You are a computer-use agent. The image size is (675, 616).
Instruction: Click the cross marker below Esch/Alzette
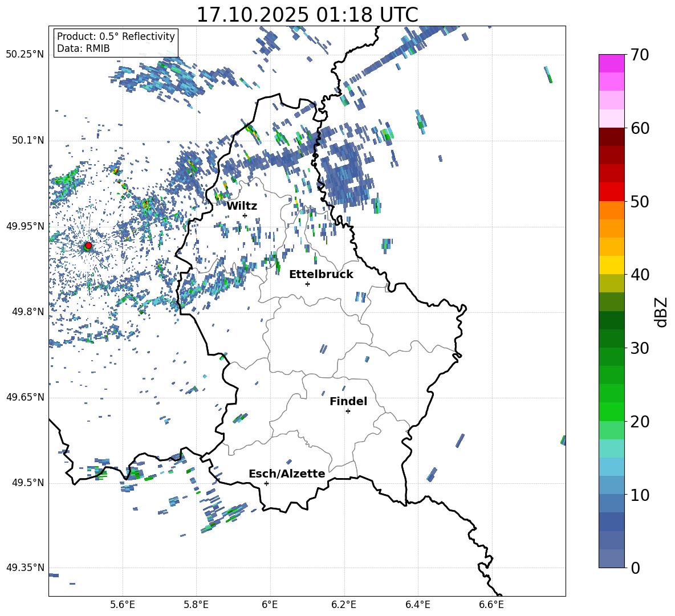coord(266,483)
